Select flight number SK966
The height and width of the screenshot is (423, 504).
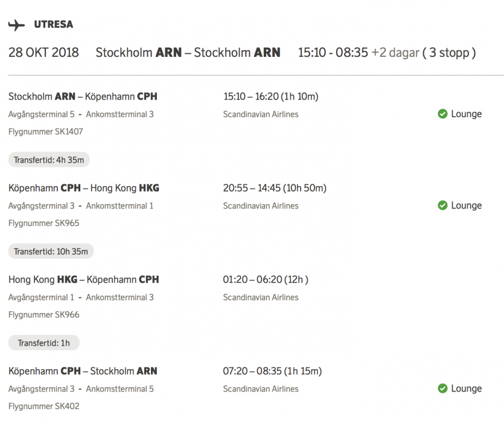point(43,314)
